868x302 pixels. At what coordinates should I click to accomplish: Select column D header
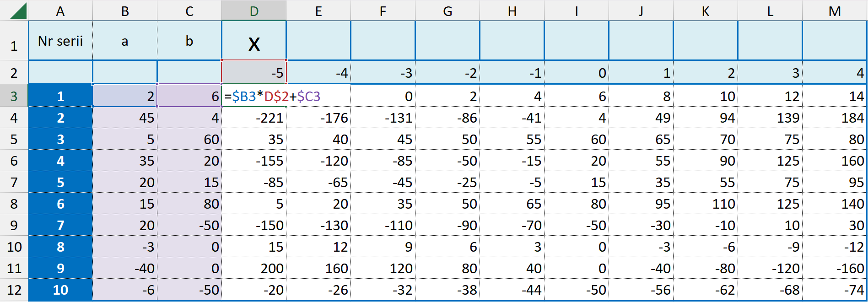pyautogui.click(x=254, y=11)
